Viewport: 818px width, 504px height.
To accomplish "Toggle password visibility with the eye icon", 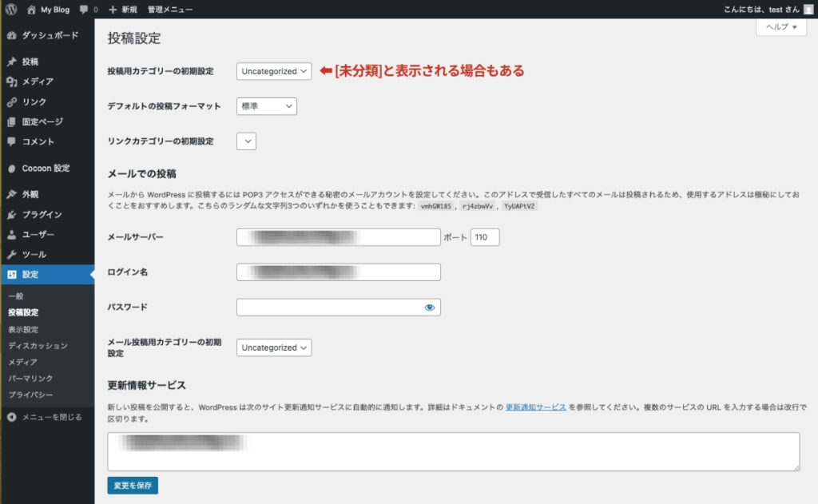I will tap(430, 307).
